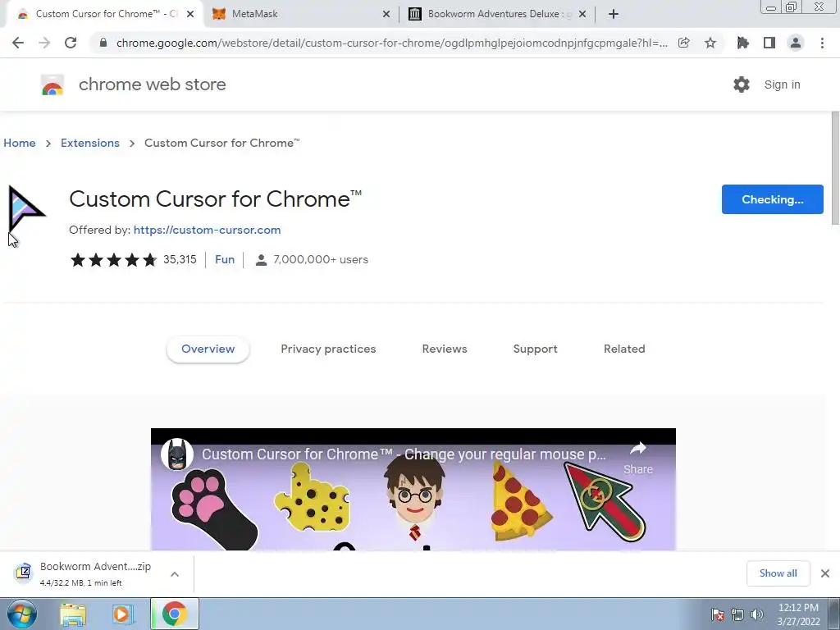Expand download options chevron
The height and width of the screenshot is (630, 840).
coord(175,573)
